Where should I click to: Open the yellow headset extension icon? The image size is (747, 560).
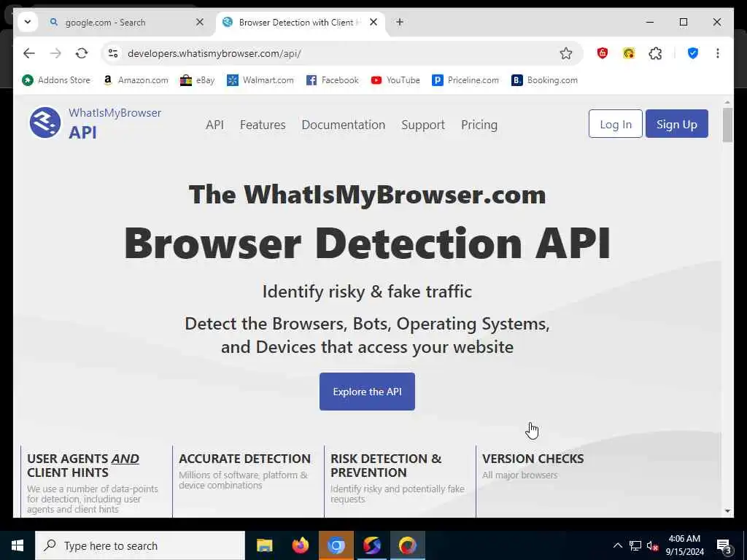[x=629, y=53]
